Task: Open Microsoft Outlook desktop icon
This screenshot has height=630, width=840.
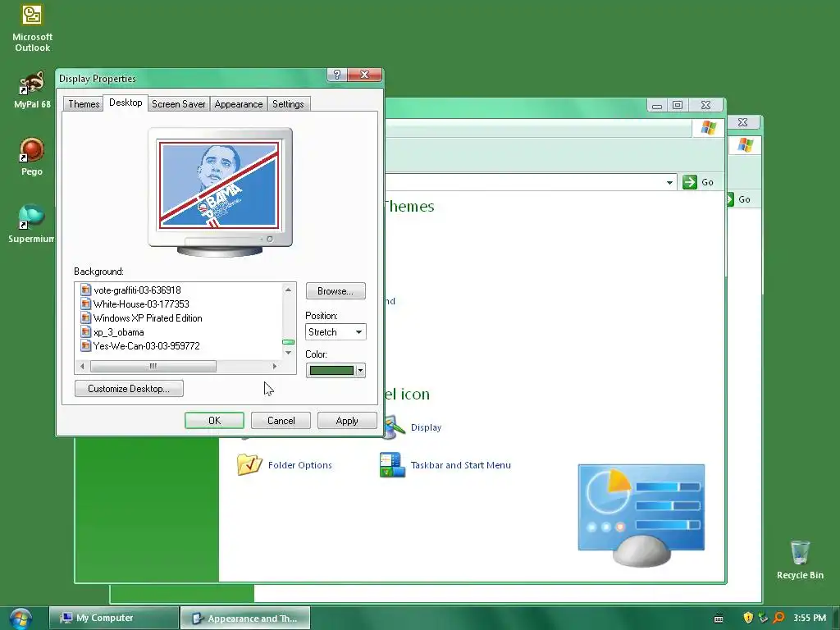Action: [x=32, y=28]
